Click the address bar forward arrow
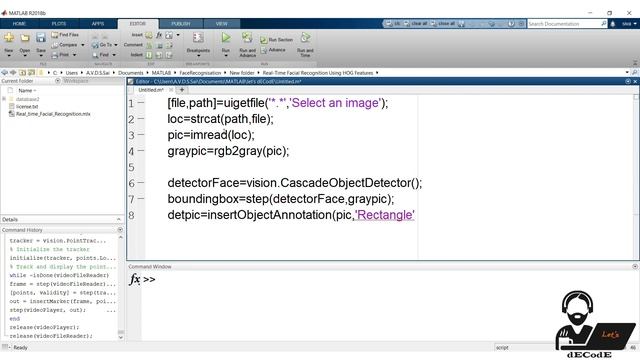 pos(13,73)
